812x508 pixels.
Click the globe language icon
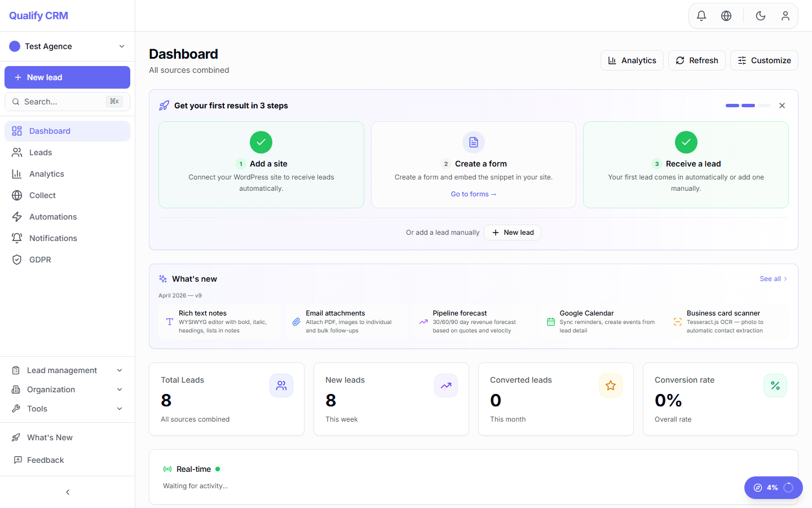pyautogui.click(x=726, y=15)
